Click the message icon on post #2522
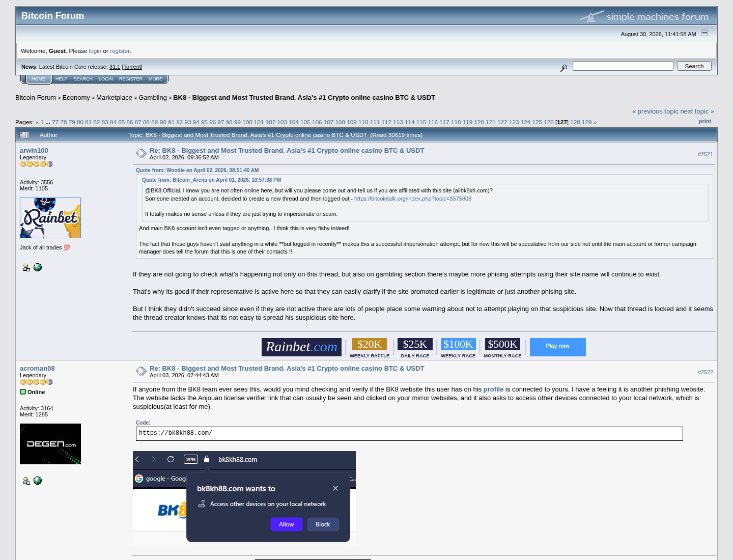This screenshot has height=560, width=733. point(142,371)
